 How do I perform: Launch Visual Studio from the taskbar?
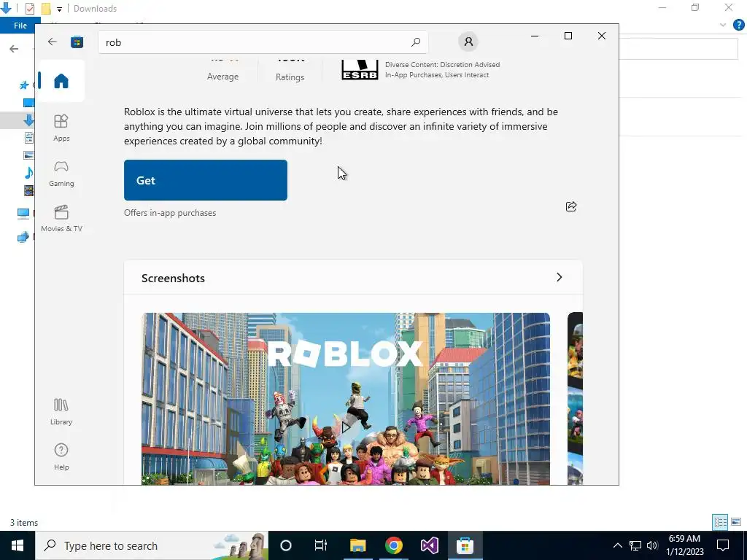tap(429, 545)
